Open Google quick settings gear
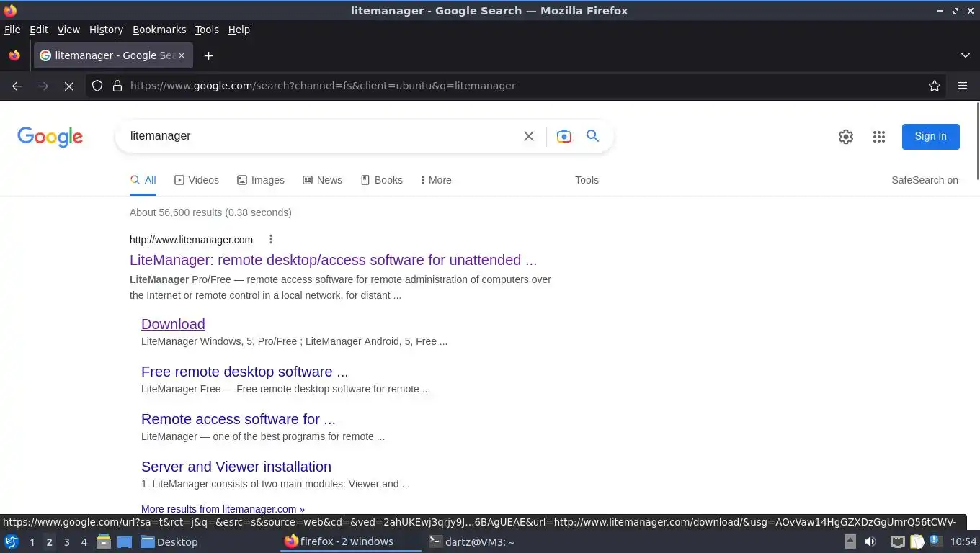This screenshot has height=553, width=980. (846, 137)
